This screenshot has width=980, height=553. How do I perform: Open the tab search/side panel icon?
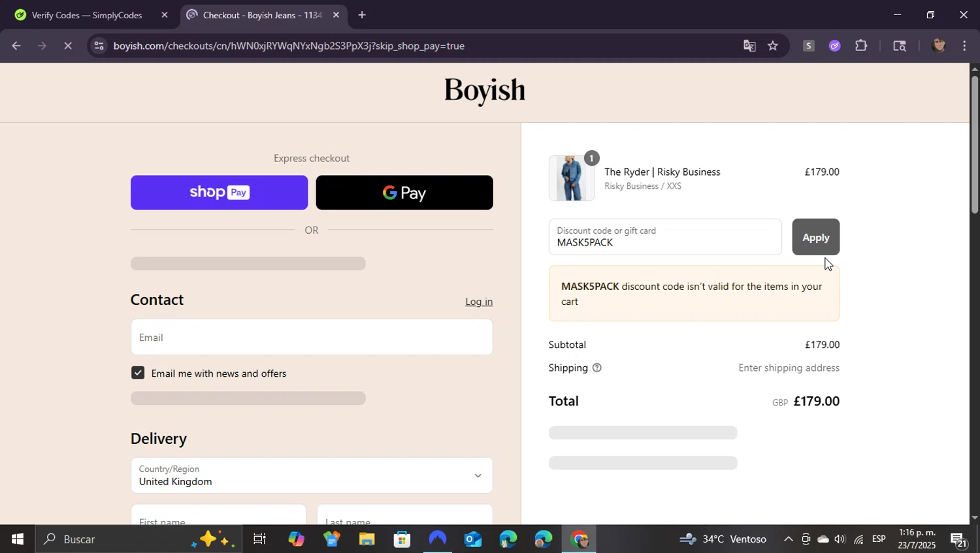tap(900, 46)
